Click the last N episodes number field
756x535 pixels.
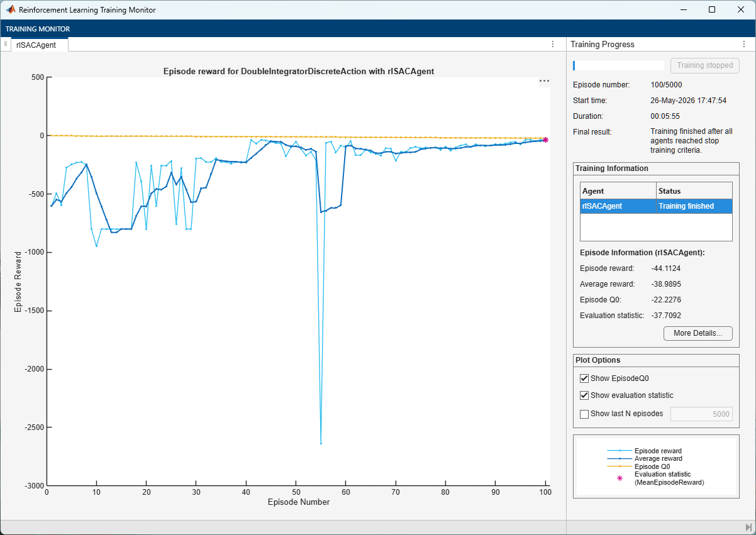pyautogui.click(x=701, y=414)
